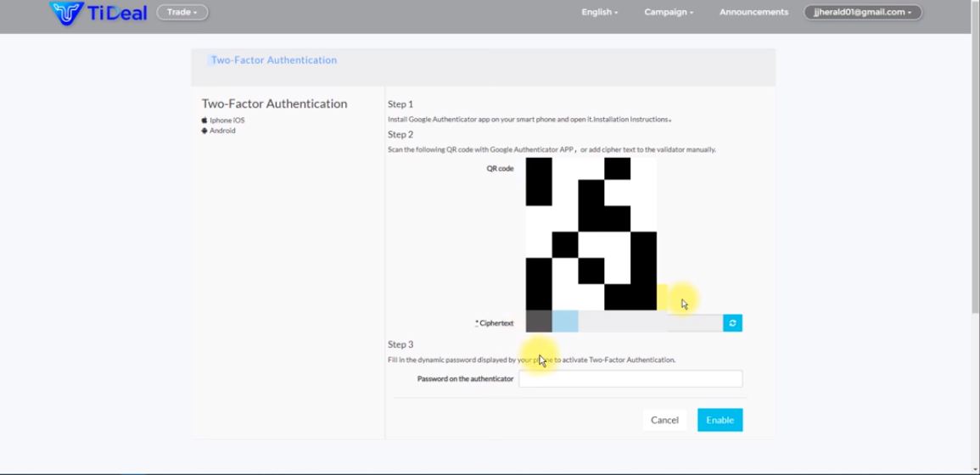Open the jjherald01@gmail.com account dropdown
The image size is (980, 475).
tap(863, 13)
